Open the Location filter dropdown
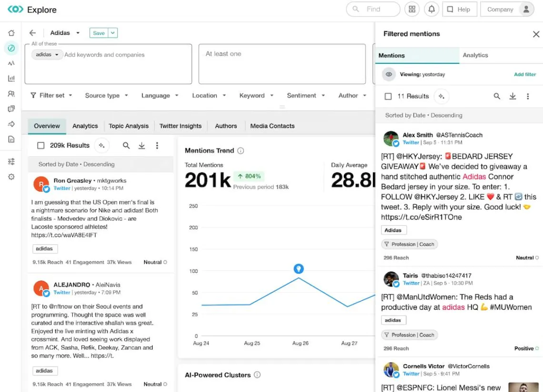The width and height of the screenshot is (543, 392). pyautogui.click(x=209, y=95)
